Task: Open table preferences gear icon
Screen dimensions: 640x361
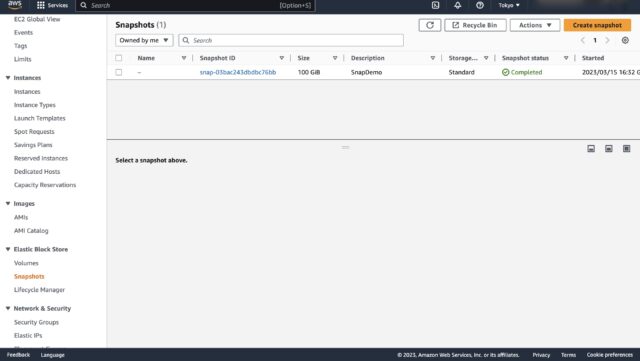Action: click(x=625, y=40)
